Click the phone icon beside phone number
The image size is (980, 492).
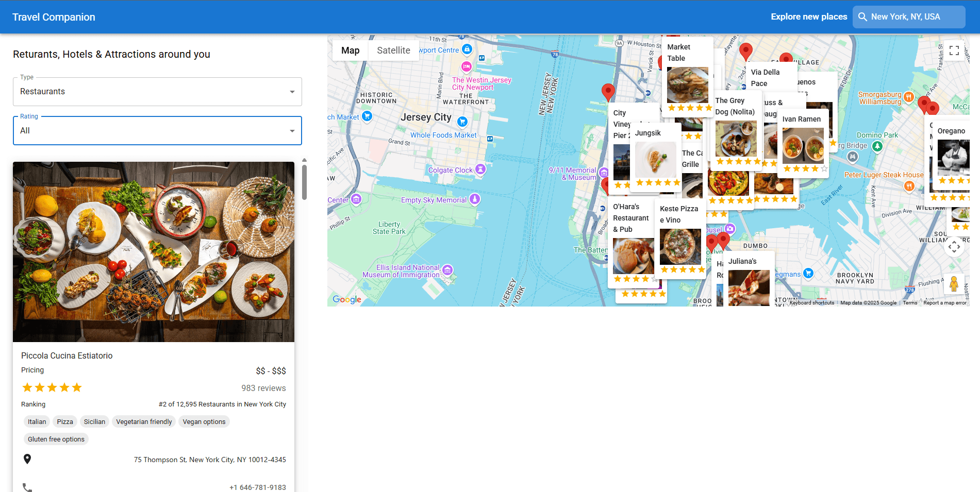click(27, 487)
